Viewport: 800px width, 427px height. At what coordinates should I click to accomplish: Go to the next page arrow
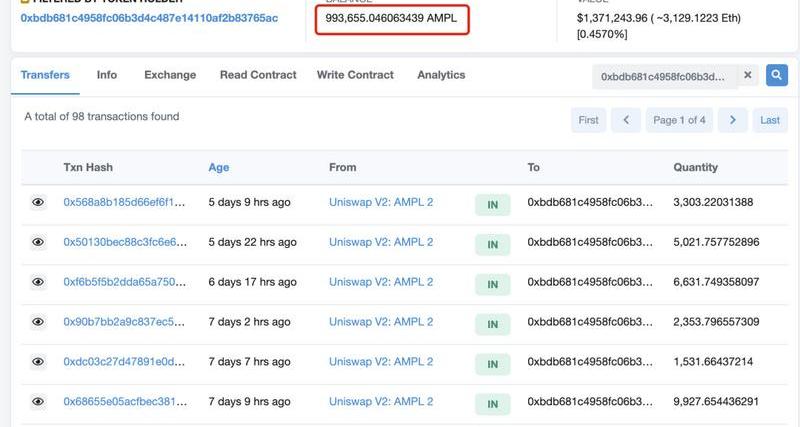[733, 120]
